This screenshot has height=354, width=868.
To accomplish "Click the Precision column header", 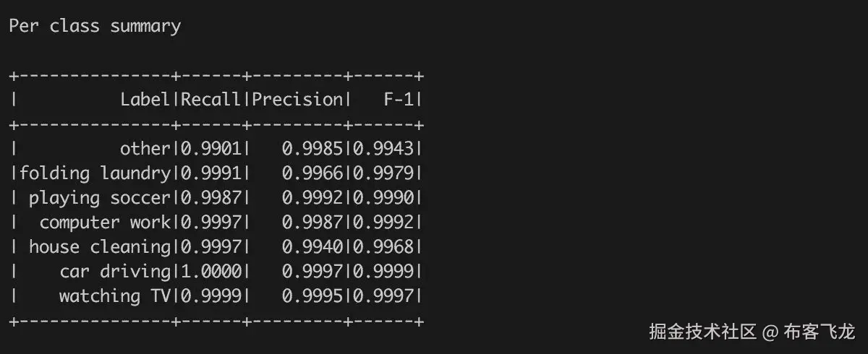I will coord(296,100).
